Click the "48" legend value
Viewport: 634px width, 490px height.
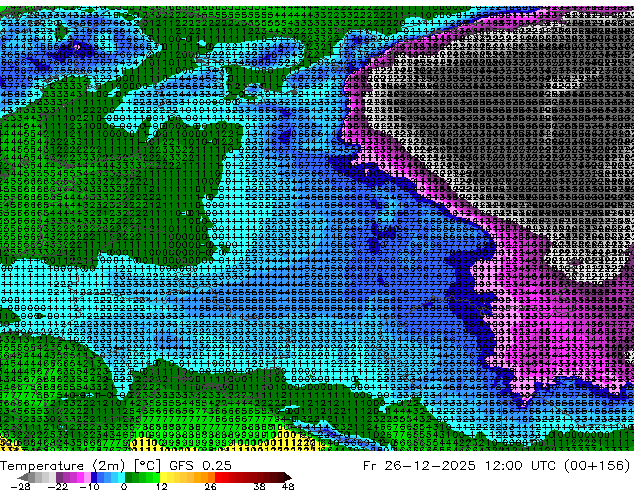pyautogui.click(x=288, y=486)
